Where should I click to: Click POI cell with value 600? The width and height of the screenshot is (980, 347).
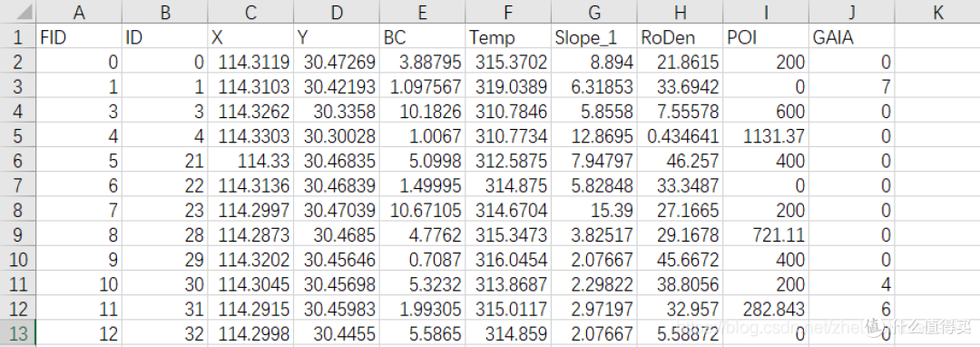pos(766,112)
